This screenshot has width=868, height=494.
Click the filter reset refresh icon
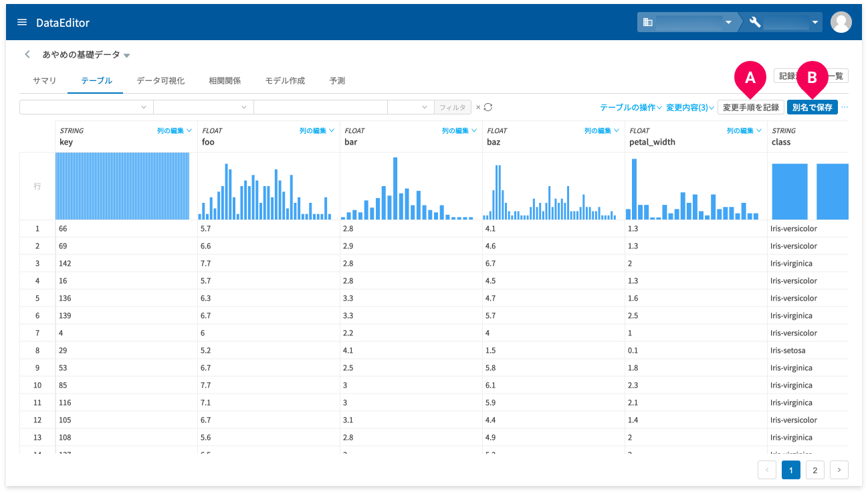coord(488,107)
